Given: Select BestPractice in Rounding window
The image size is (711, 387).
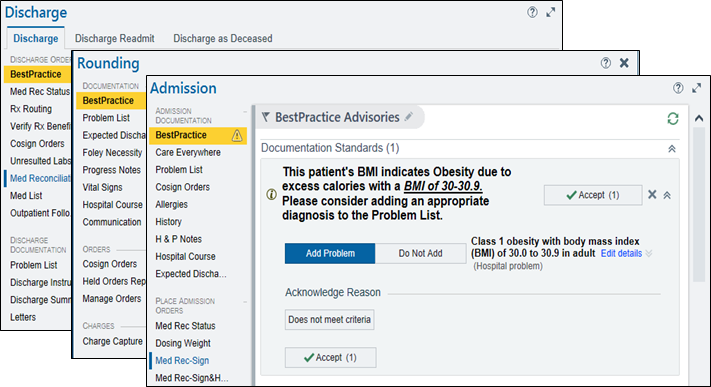Looking at the screenshot, I should click(x=110, y=101).
